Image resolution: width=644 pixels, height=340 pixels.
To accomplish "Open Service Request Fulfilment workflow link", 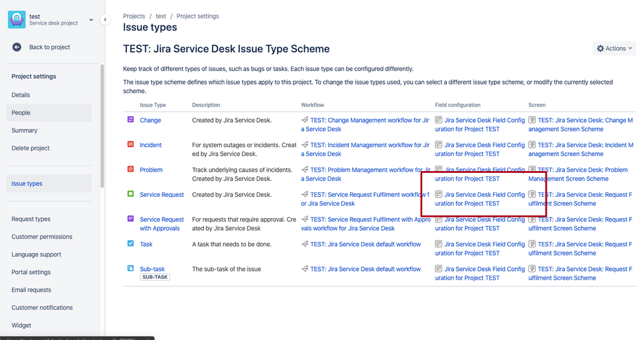I will 365,199.
